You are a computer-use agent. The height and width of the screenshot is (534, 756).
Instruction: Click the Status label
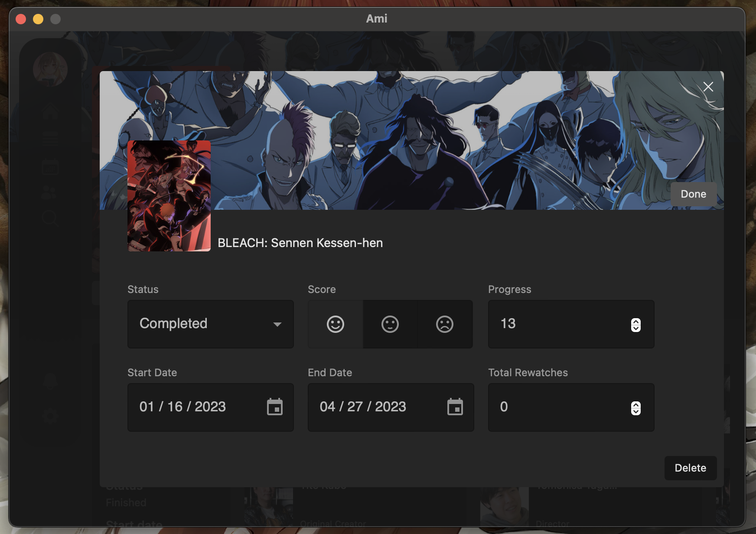click(x=143, y=290)
